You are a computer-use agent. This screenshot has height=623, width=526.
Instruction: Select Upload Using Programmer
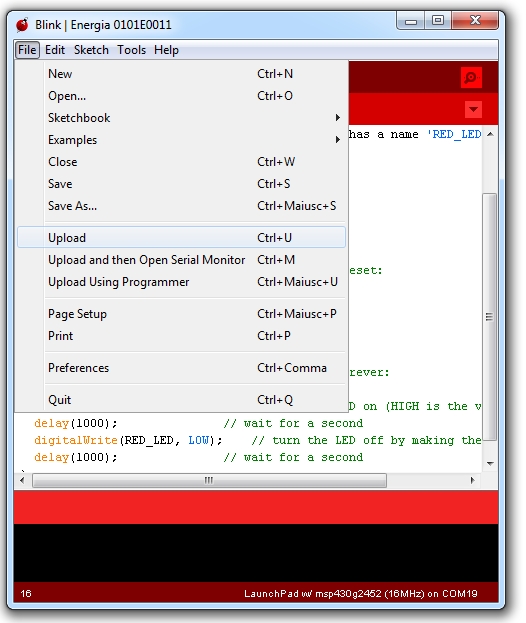[182, 282]
